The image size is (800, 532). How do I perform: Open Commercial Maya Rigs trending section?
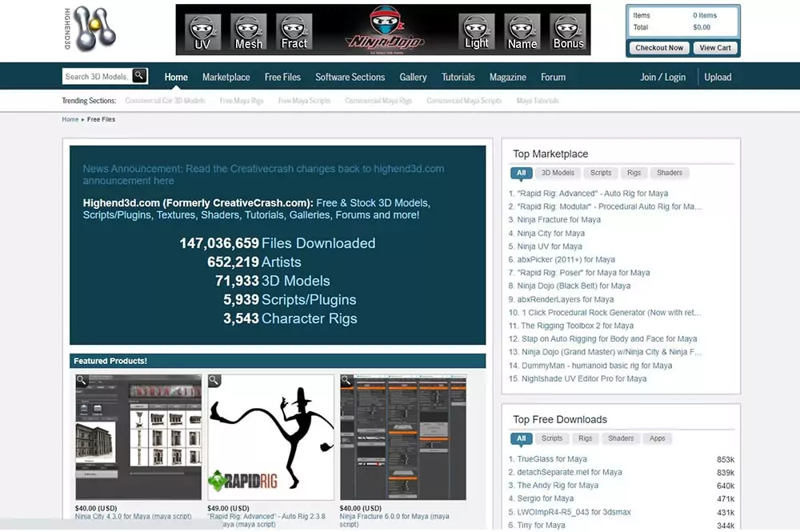point(378,101)
